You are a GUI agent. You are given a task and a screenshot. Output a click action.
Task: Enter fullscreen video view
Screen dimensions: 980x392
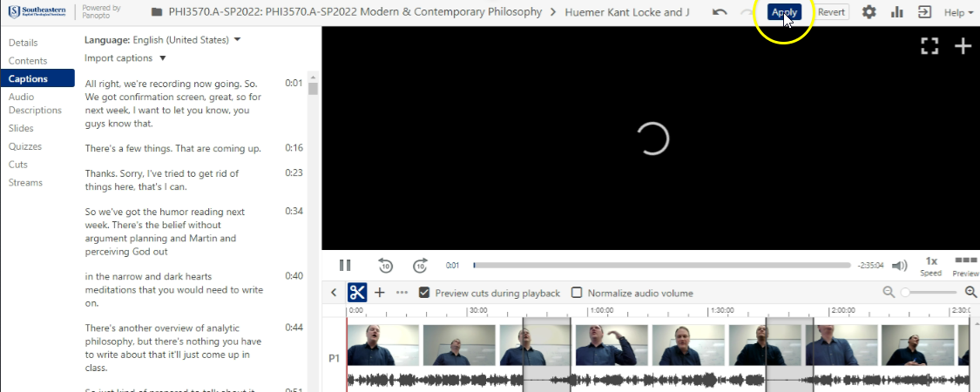(930, 45)
